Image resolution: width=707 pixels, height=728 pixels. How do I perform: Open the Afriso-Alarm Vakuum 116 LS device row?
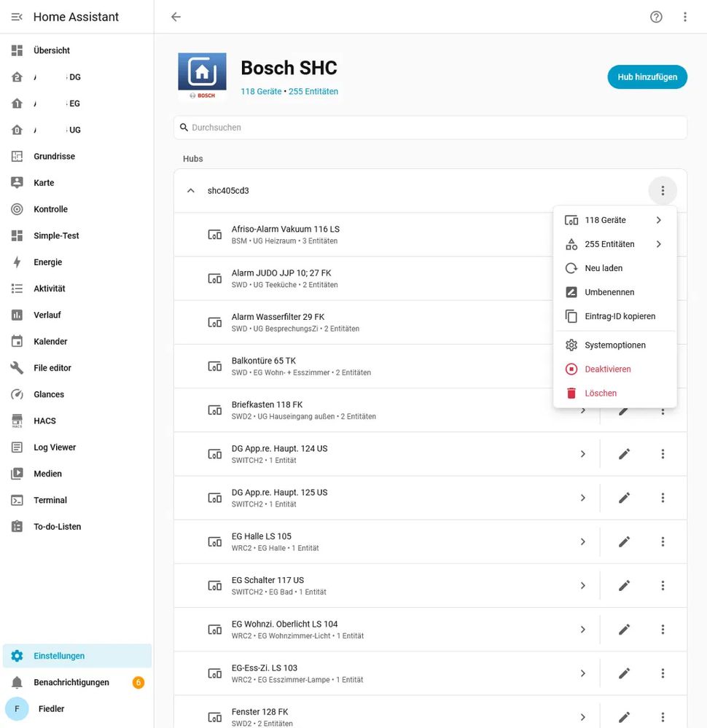[x=363, y=235]
